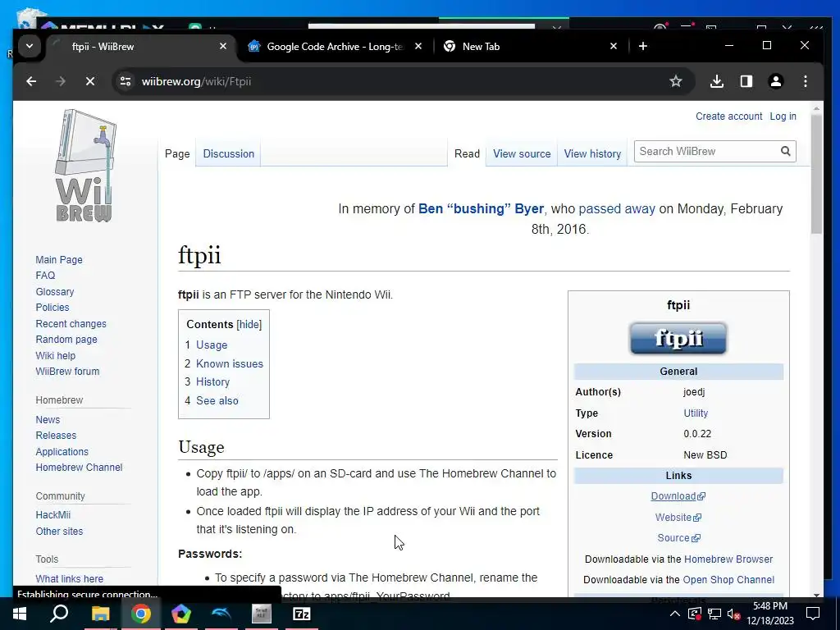840x630 pixels.
Task: Close the New Tab tab
Action: 614,47
